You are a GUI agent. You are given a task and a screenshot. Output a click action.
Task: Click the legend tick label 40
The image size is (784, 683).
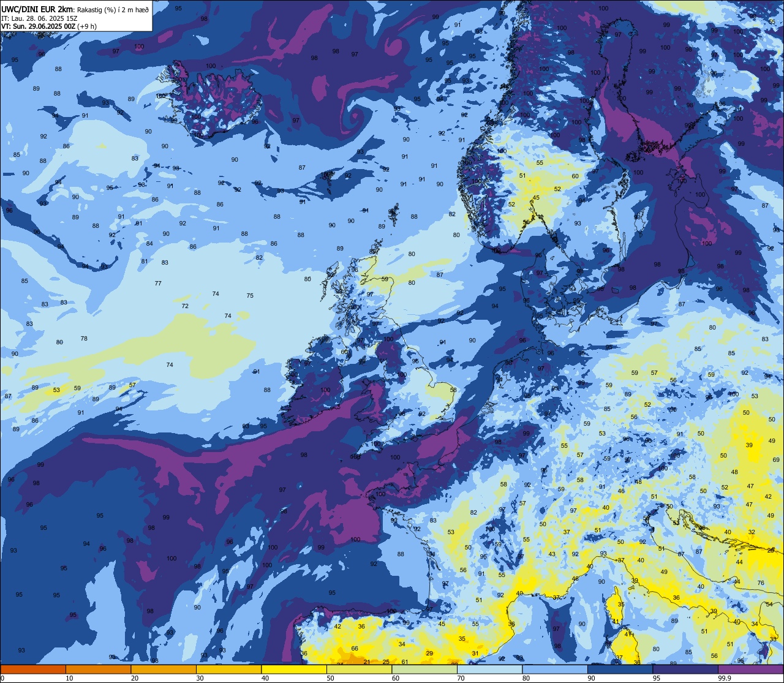tap(265, 678)
